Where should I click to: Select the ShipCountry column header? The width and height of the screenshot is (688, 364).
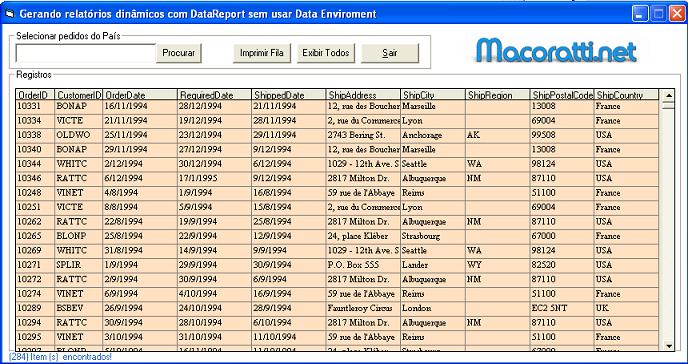pos(626,95)
